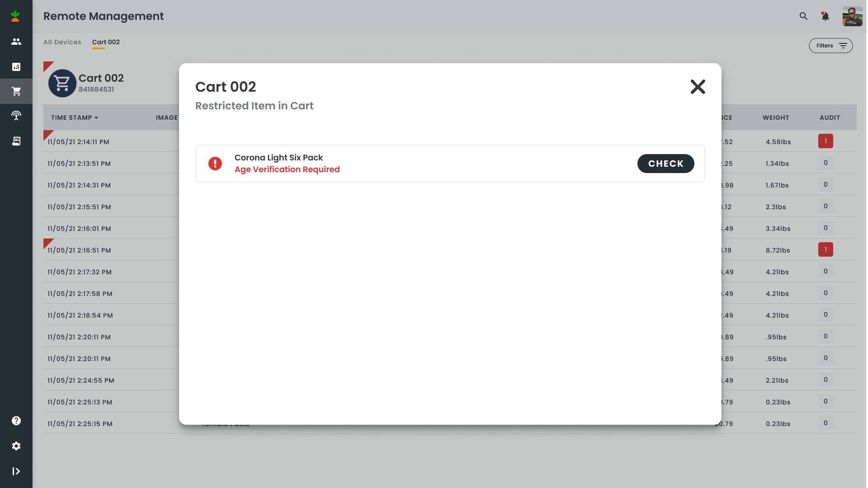The image size is (868, 488).
Task: Open the receipts sidebar icon
Action: (16, 141)
